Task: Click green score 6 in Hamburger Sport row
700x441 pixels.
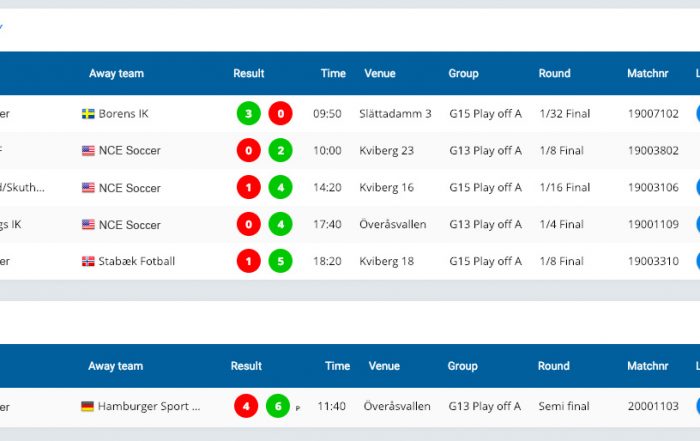Action: (278, 406)
